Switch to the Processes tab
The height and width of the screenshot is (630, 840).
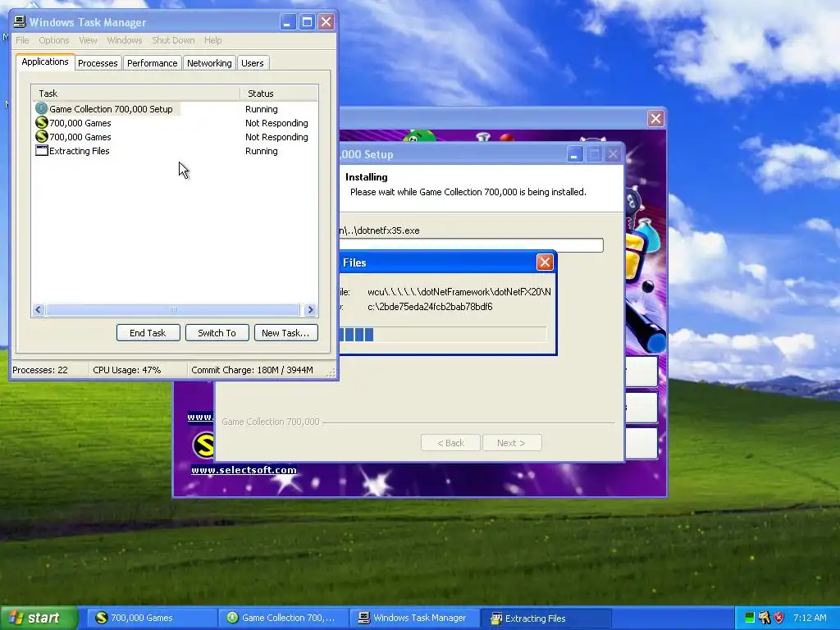coord(98,63)
